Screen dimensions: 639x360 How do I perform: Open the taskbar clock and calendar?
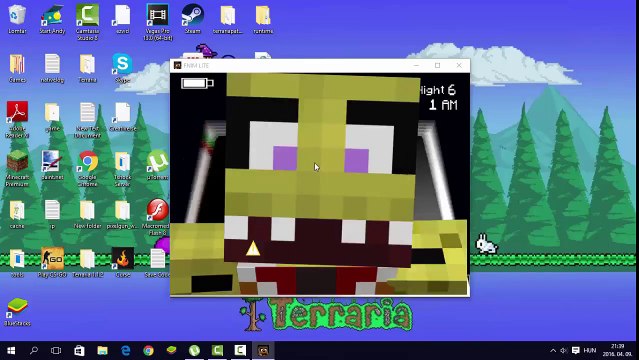point(617,350)
